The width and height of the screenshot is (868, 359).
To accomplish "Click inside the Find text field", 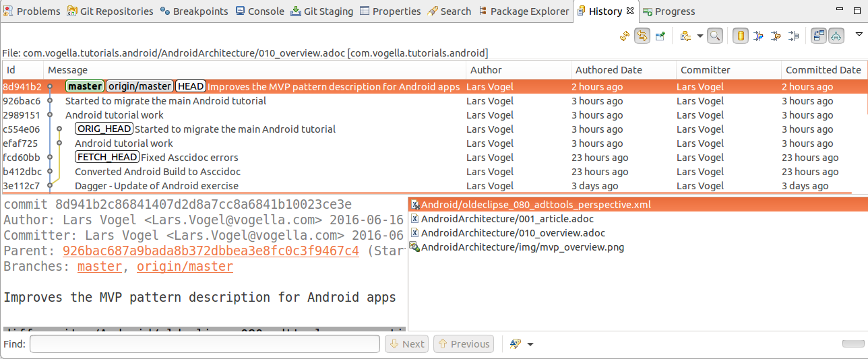I will (204, 344).
